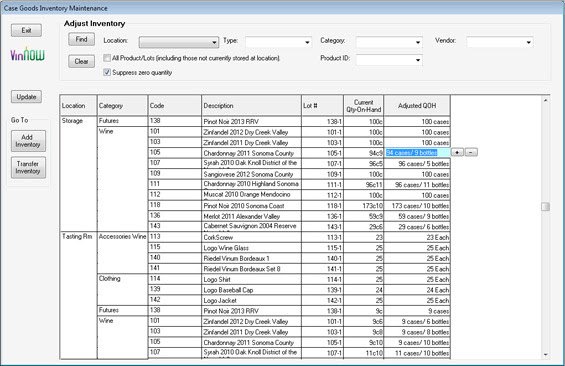Image resolution: width=565 pixels, height=366 pixels.
Task: Click the scrollbar down arrow
Action: pos(545,355)
